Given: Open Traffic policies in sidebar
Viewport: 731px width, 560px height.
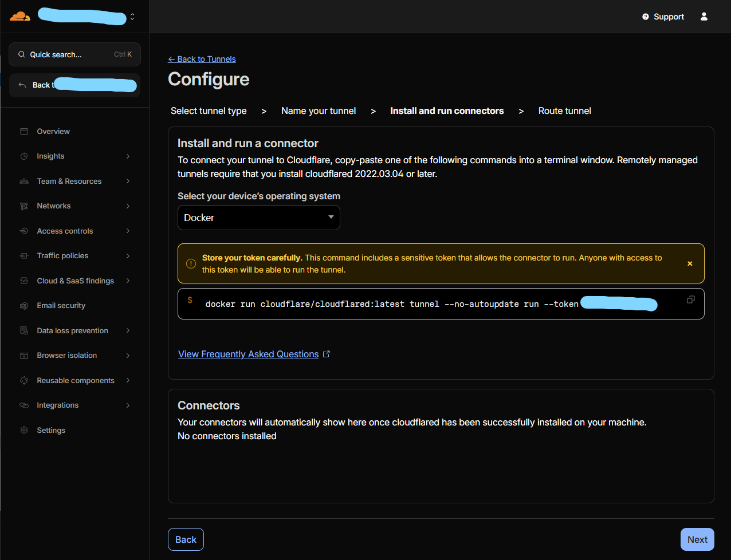Looking at the screenshot, I should [x=62, y=256].
